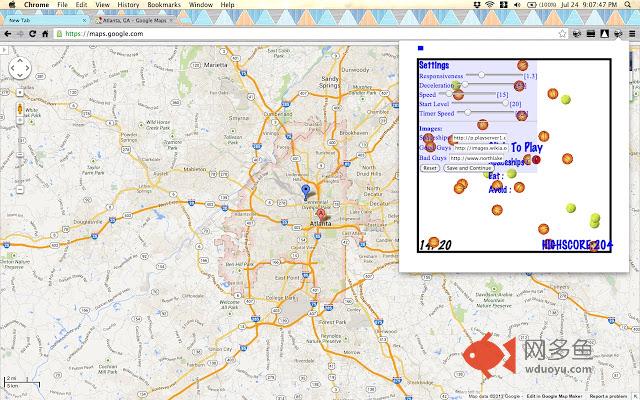Click the Timer Speed slider handle
The image size is (640, 400).
468,112
